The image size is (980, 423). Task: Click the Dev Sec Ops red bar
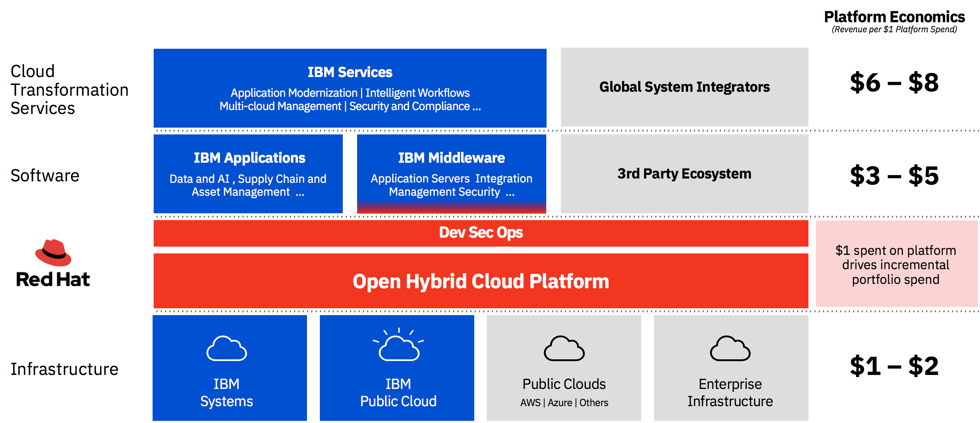coord(480,233)
